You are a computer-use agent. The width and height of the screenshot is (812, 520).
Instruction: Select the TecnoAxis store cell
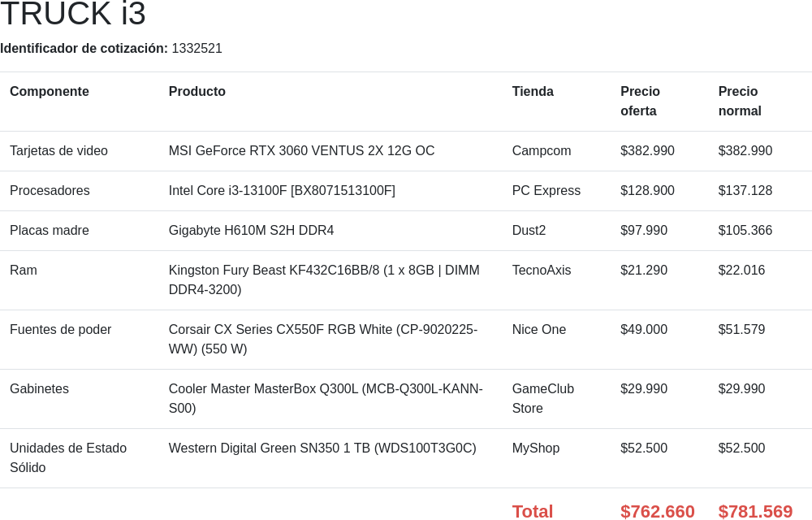coord(541,271)
